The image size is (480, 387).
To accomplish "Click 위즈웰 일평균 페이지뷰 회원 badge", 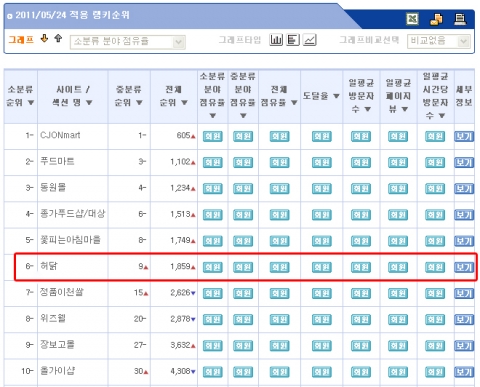I will [x=398, y=319].
